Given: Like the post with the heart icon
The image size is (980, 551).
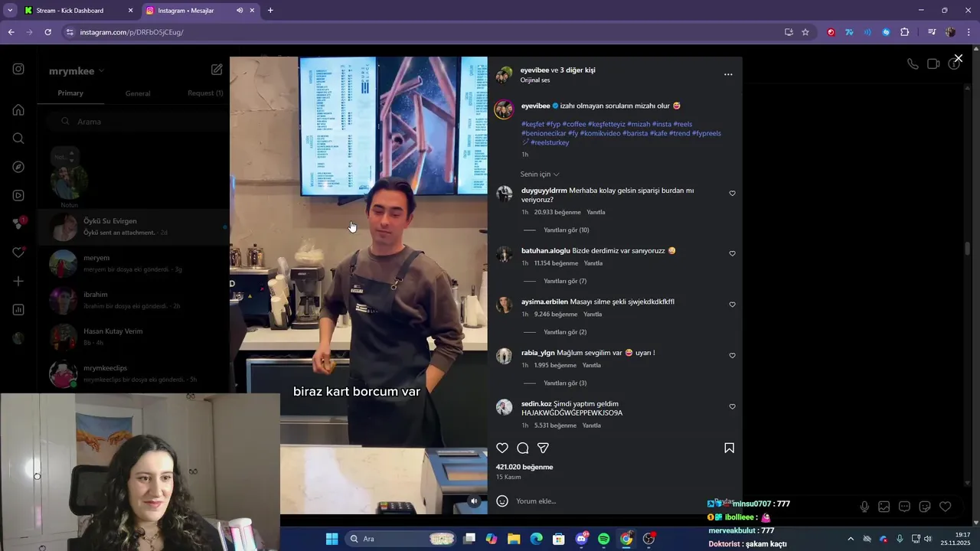Looking at the screenshot, I should pyautogui.click(x=502, y=448).
